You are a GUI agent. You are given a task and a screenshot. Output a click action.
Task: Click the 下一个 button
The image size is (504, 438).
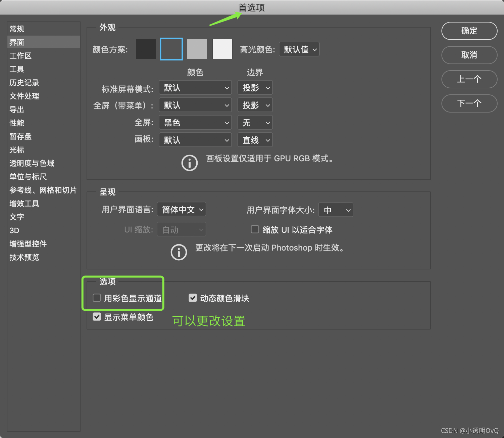pos(469,103)
